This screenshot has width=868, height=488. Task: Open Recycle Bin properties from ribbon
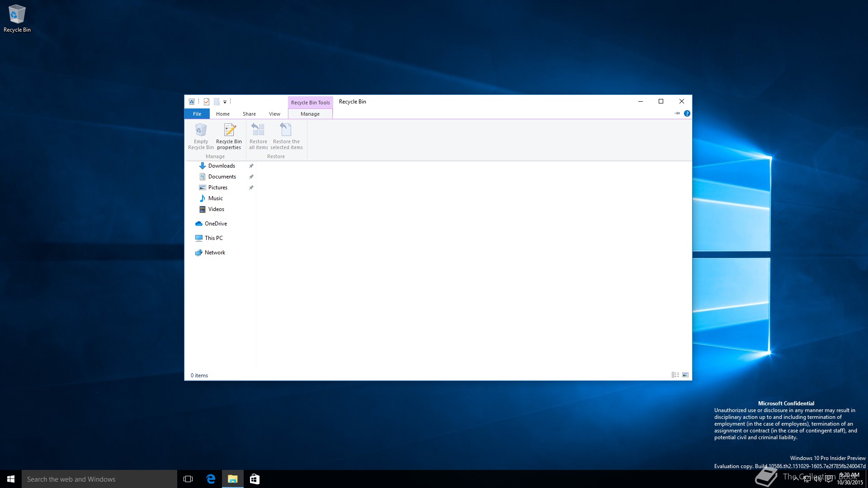[229, 136]
